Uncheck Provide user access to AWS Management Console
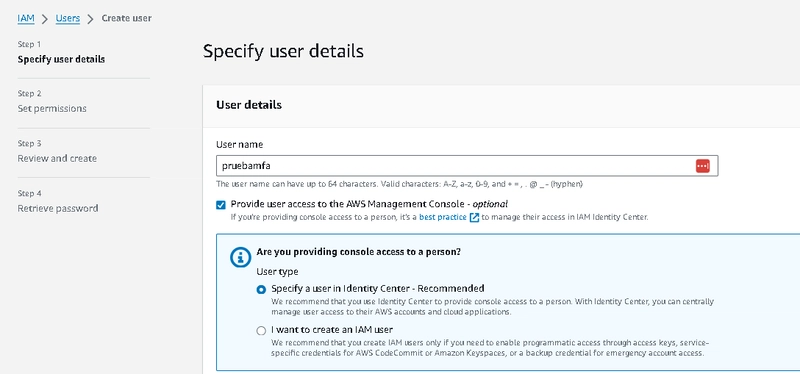800x374 pixels. pos(220,205)
